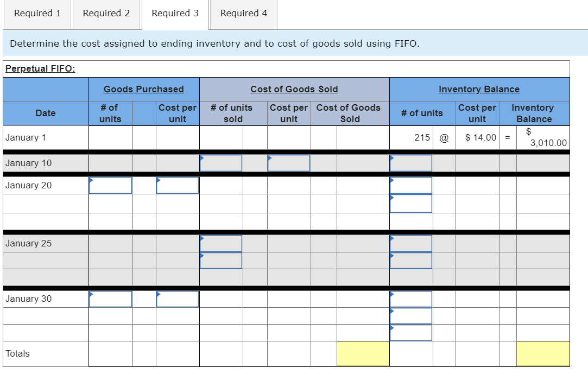
Task: Click the Perpetual FIFO heading
Action: (x=40, y=68)
